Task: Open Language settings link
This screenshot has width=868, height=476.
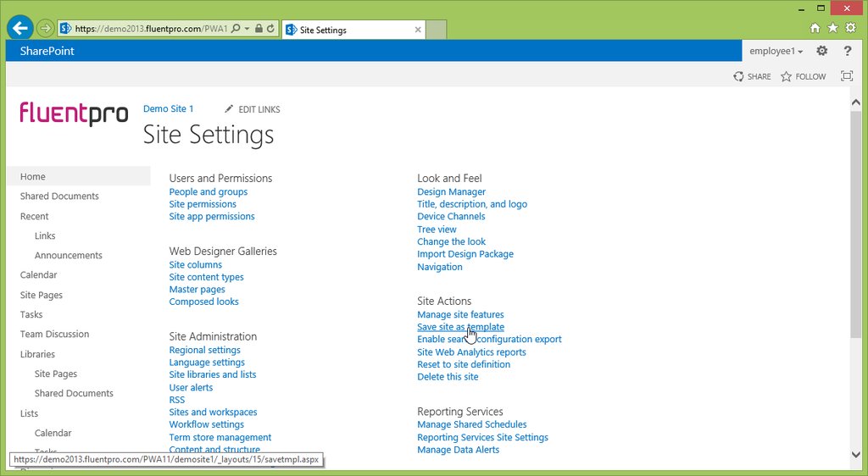Action: pyautogui.click(x=207, y=363)
